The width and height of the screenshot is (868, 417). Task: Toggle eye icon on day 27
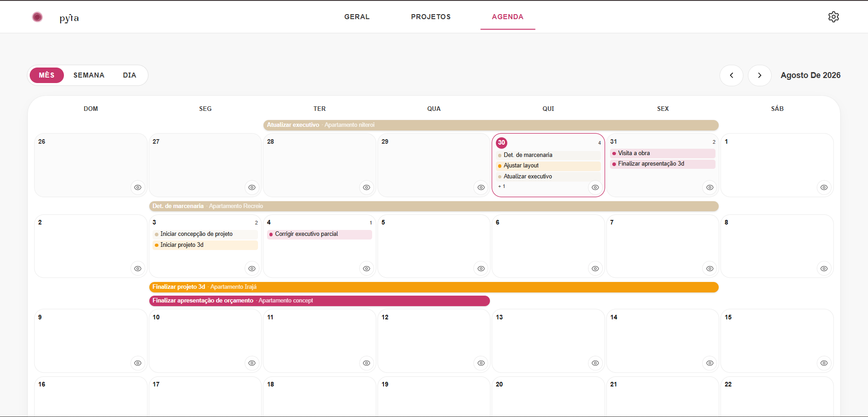point(252,188)
